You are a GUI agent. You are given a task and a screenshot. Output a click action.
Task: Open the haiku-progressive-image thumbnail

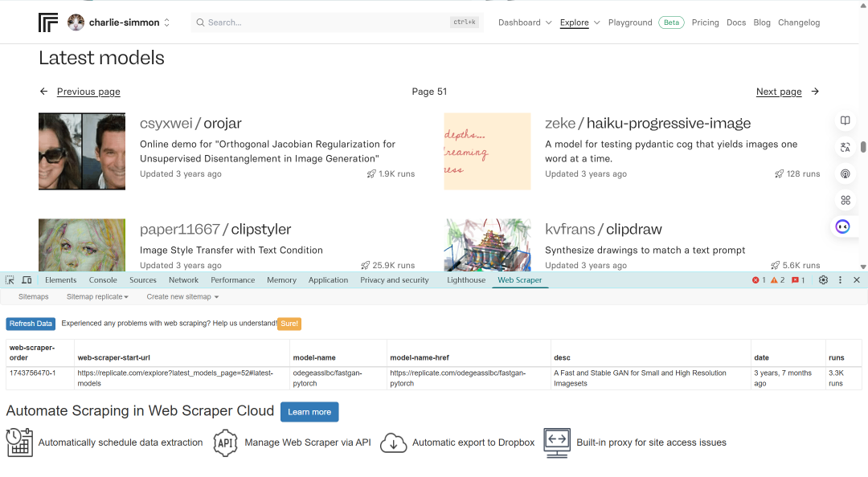[487, 152]
